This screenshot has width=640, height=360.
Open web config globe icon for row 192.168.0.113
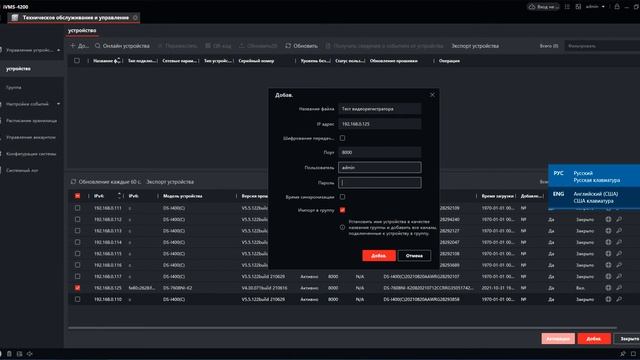[x=608, y=231]
